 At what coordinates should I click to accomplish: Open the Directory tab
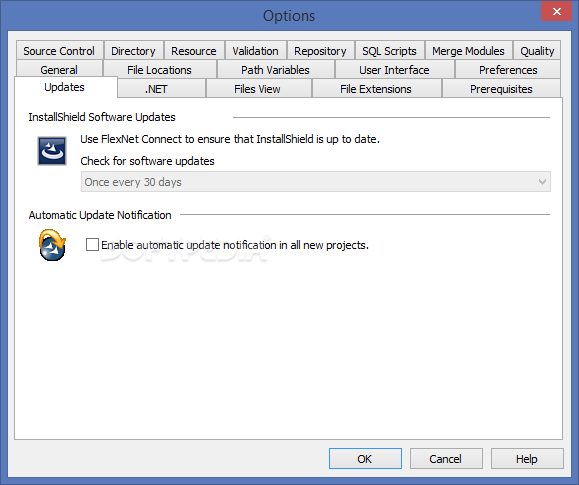133,50
